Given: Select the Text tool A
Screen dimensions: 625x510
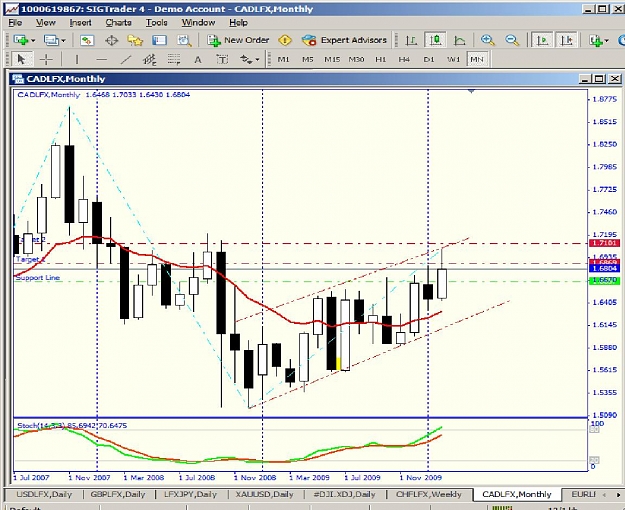Looking at the screenshot, I should tap(198, 60).
